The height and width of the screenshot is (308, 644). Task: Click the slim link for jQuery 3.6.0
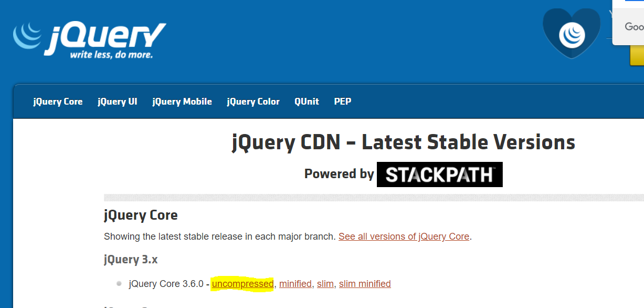tap(325, 284)
